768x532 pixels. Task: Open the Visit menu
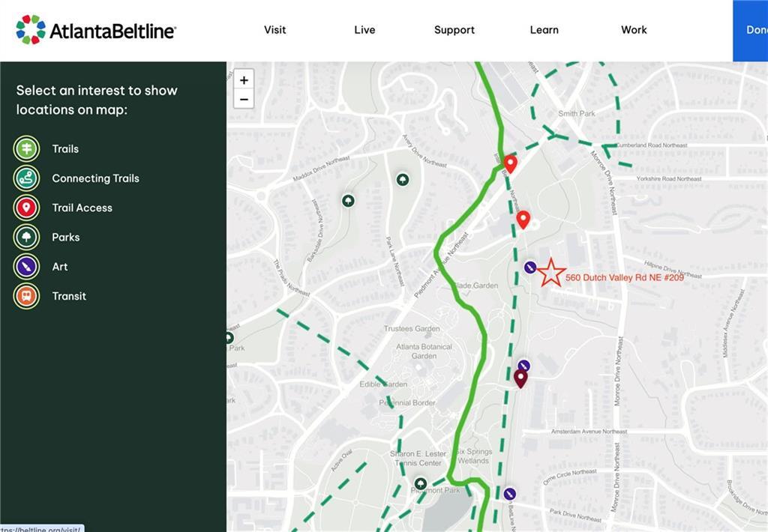(274, 30)
